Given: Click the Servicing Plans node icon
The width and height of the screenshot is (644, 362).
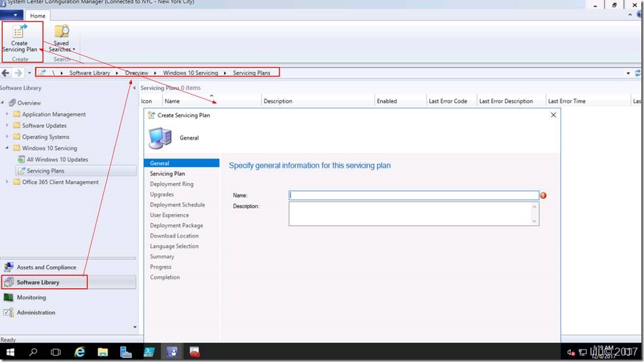Looking at the screenshot, I should 22,170.
